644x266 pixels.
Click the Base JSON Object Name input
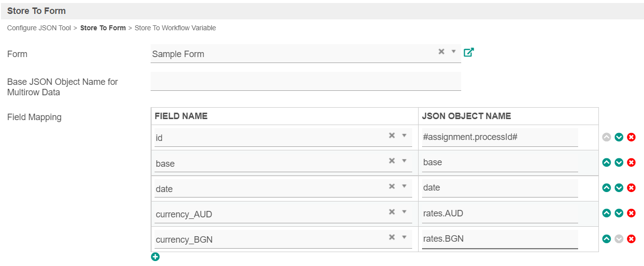click(x=305, y=81)
